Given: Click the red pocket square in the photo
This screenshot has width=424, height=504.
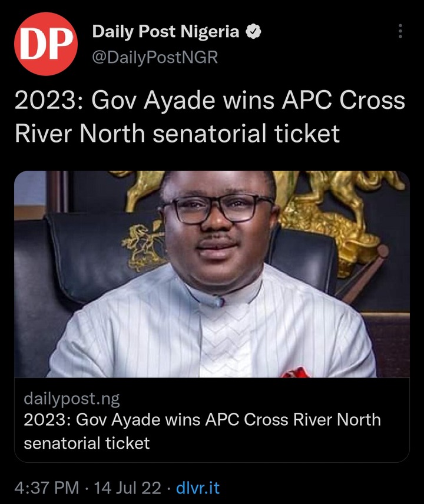Looking at the screenshot, I should (295, 372).
